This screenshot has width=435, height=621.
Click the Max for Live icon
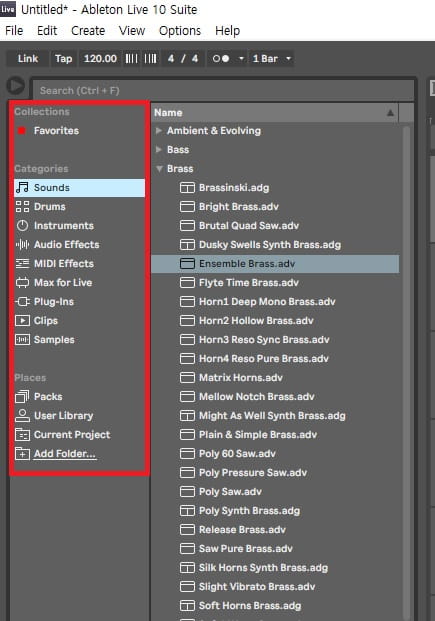(22, 283)
